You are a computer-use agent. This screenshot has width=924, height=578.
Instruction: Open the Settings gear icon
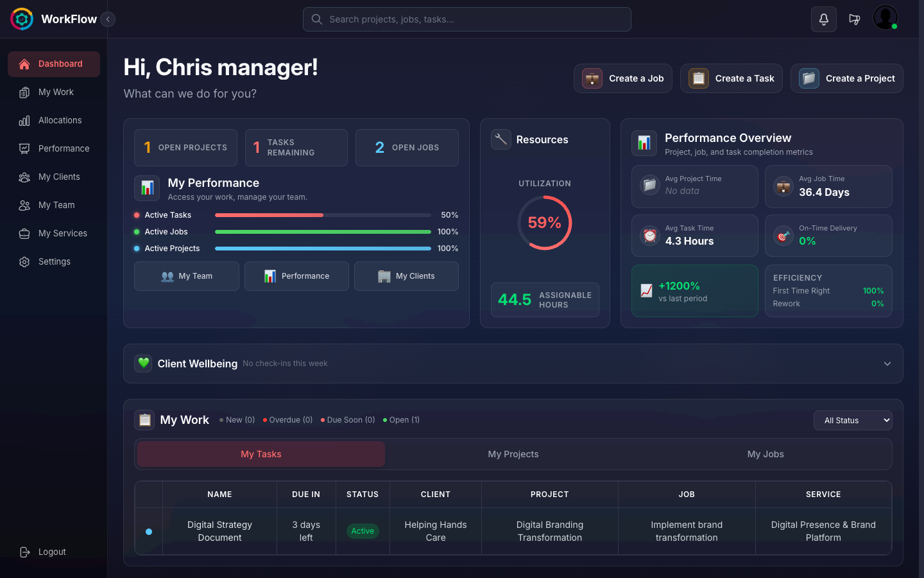click(x=24, y=261)
